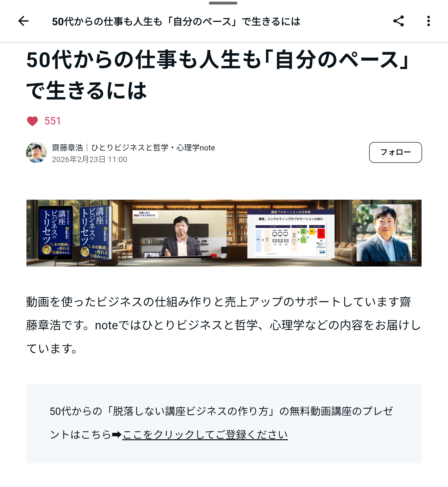Tap the publish date 2026年2月23日 11:00
Image resolution: width=448 pixels, height=487 pixels.
[x=90, y=159]
